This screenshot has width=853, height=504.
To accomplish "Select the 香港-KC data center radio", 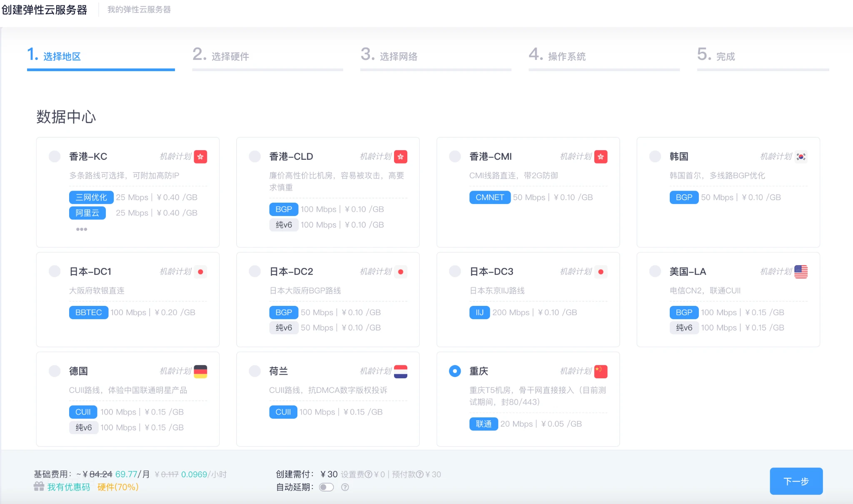I will coord(55,156).
